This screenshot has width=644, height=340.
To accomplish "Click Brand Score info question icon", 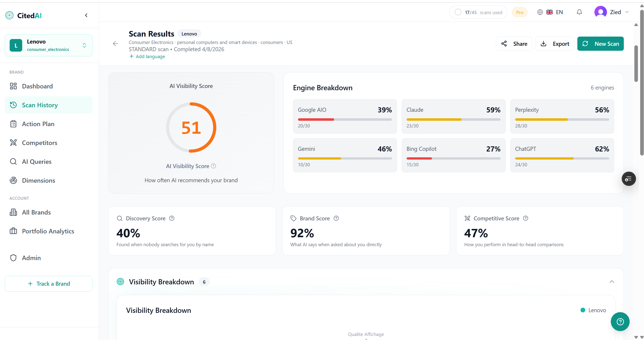I will [x=336, y=218].
